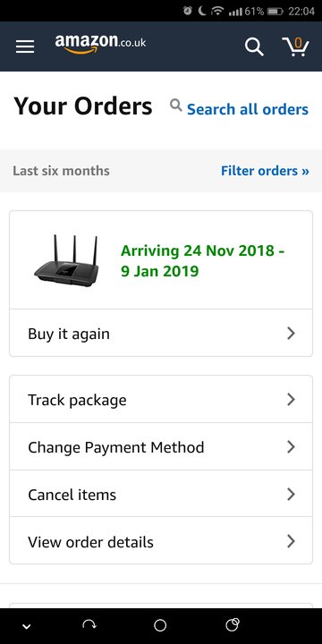Expand Change Payment Method chevron
This screenshot has width=322, height=644.
pyautogui.click(x=291, y=446)
